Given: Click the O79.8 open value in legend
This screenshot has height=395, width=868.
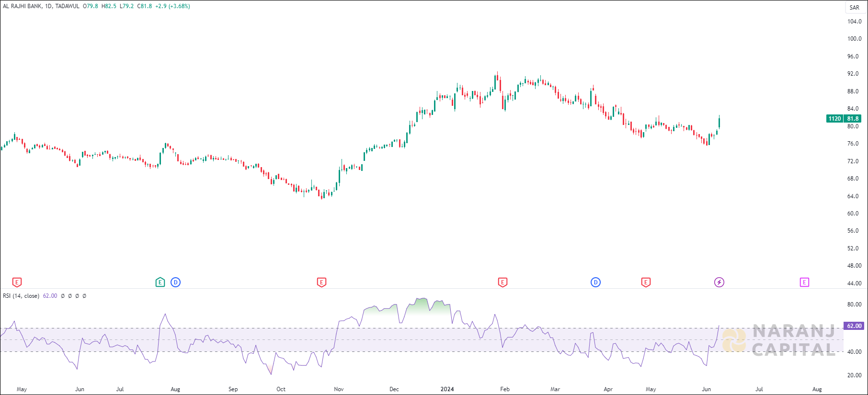Looking at the screenshot, I should tap(91, 6).
